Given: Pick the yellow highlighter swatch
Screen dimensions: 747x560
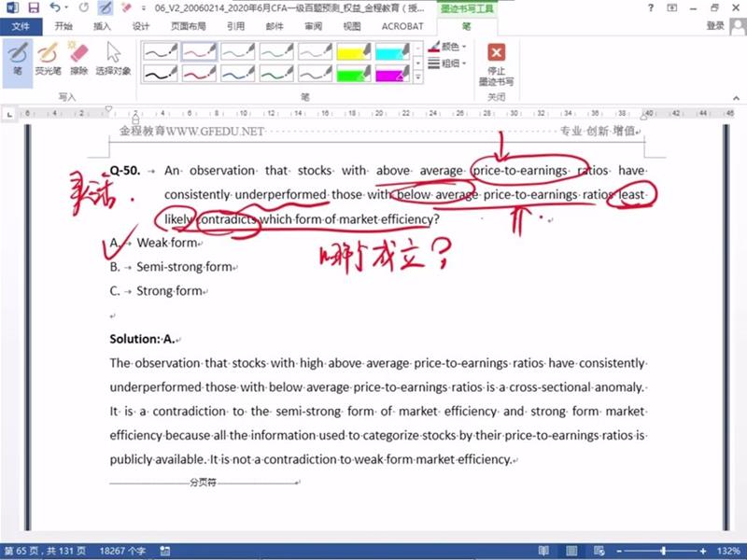Looking at the screenshot, I should [354, 51].
